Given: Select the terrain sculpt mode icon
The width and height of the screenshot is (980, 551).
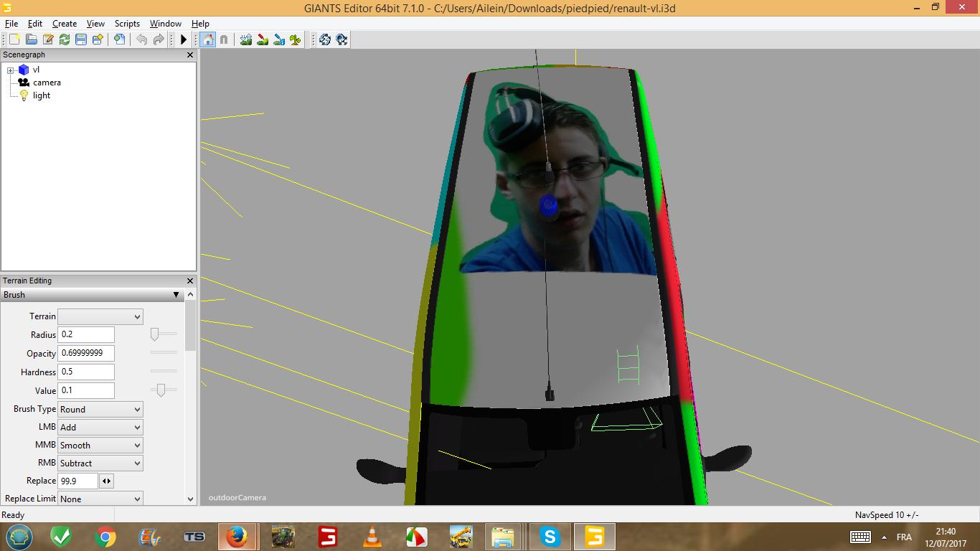Looking at the screenshot, I should pos(246,39).
